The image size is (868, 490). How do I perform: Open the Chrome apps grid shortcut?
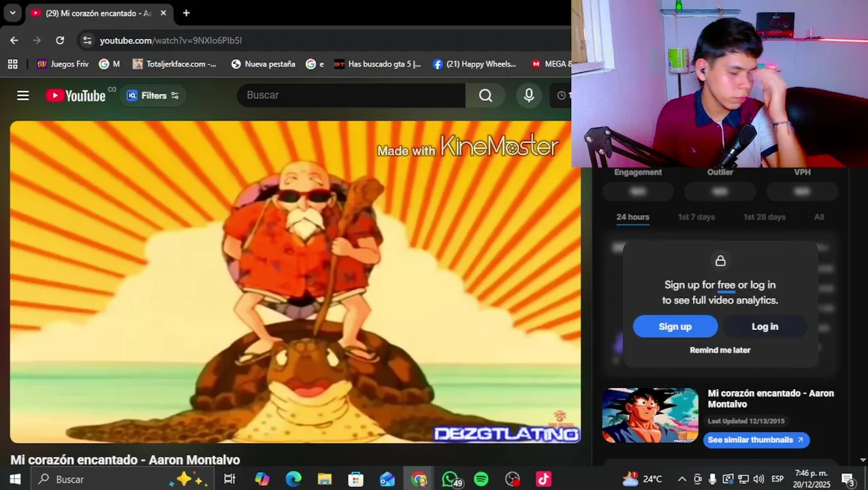[x=12, y=64]
